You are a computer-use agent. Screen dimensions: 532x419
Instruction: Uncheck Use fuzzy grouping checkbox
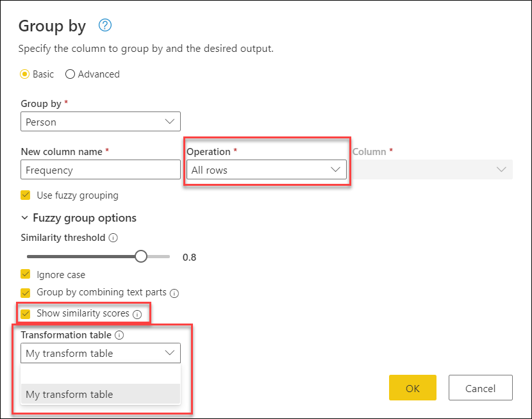[26, 195]
